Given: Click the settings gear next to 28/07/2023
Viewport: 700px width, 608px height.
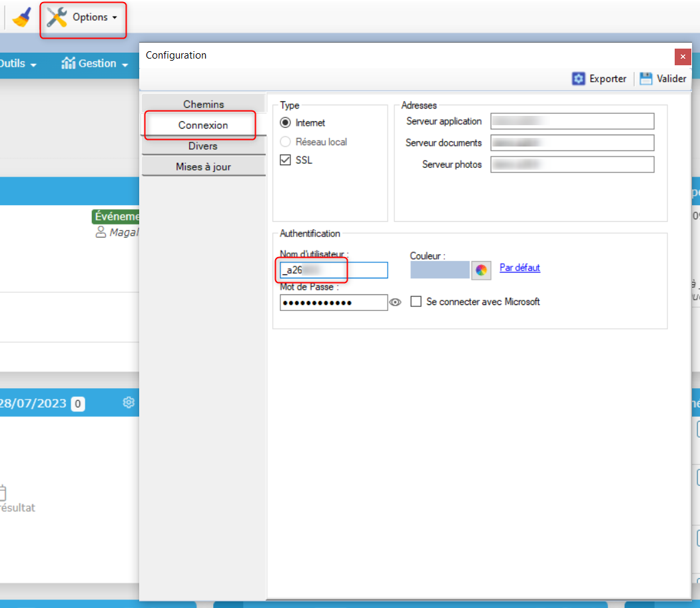Looking at the screenshot, I should point(129,402).
